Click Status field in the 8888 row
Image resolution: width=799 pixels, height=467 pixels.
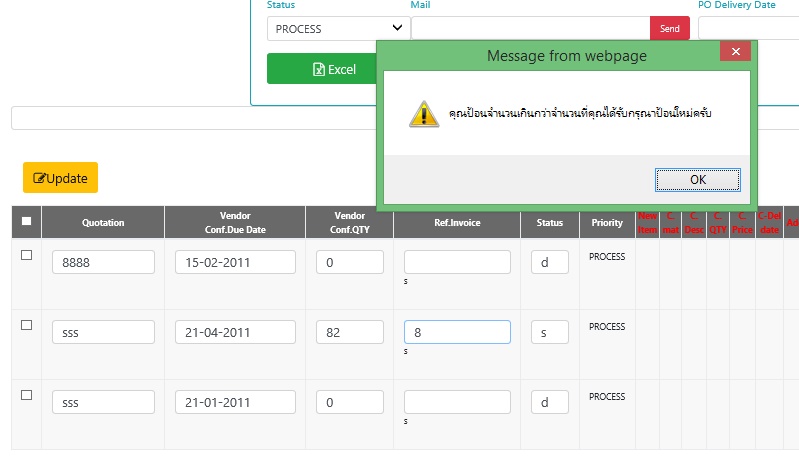[550, 262]
